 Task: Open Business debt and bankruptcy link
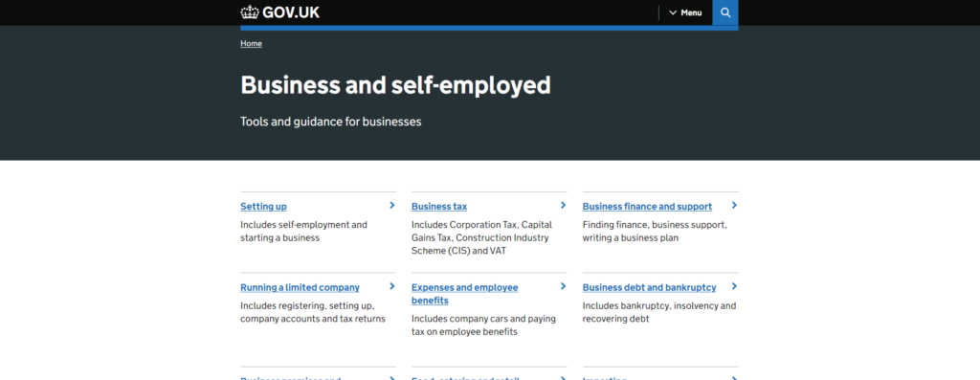[650, 288]
